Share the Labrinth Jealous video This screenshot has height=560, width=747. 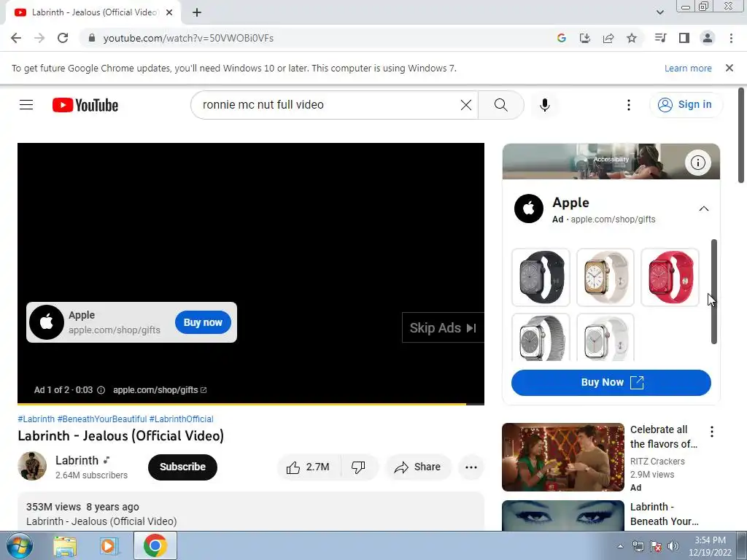click(x=417, y=467)
